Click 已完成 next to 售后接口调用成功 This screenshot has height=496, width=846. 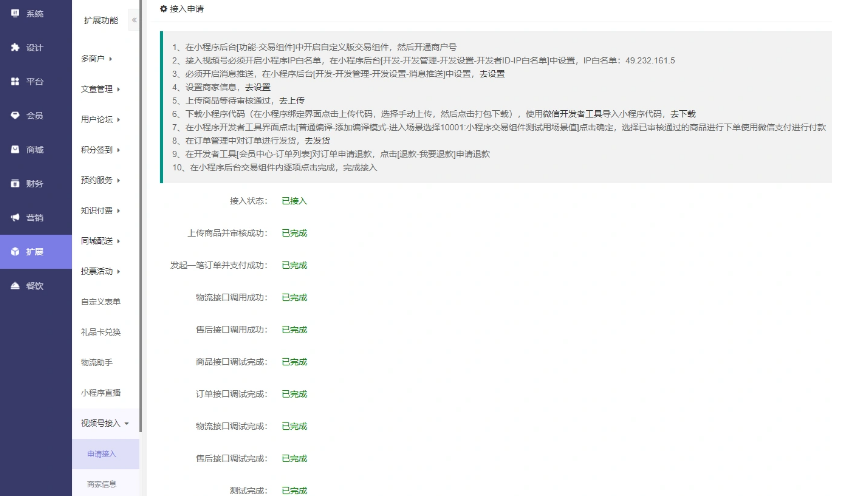(294, 330)
